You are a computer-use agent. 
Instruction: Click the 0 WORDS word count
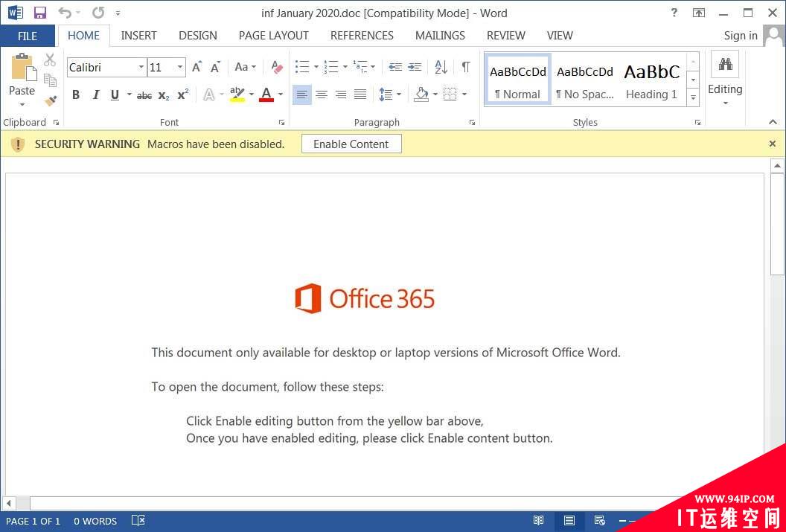coord(95,521)
